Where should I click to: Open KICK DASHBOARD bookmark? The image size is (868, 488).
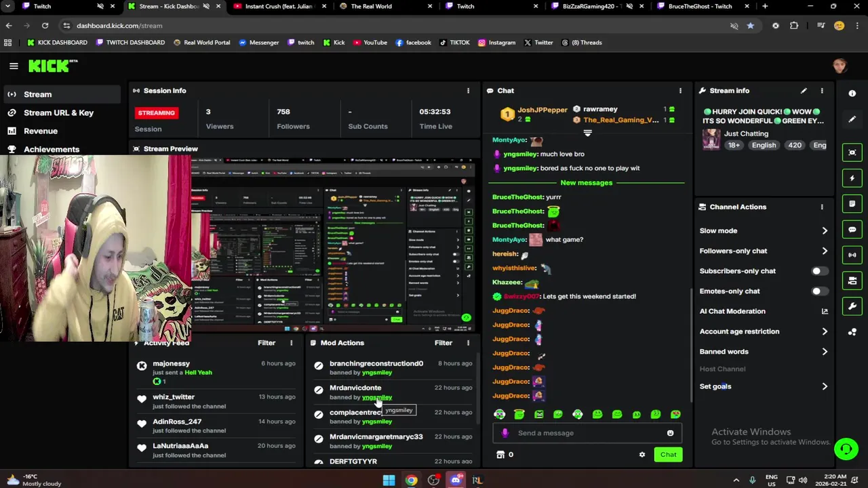pos(57,43)
